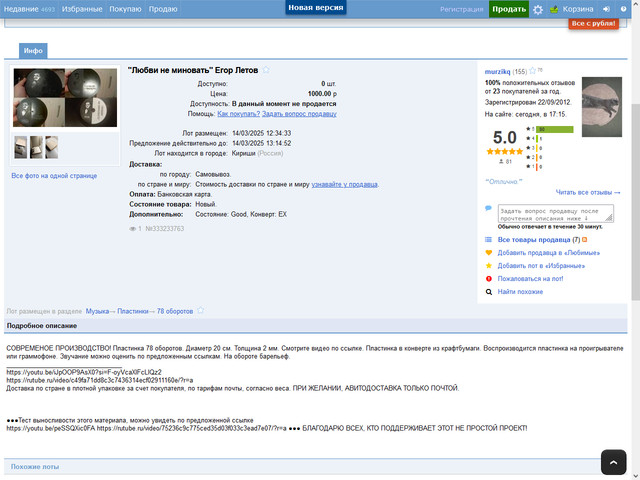Star the lot title as favorite
The height and width of the screenshot is (480, 640).
tap(266, 70)
